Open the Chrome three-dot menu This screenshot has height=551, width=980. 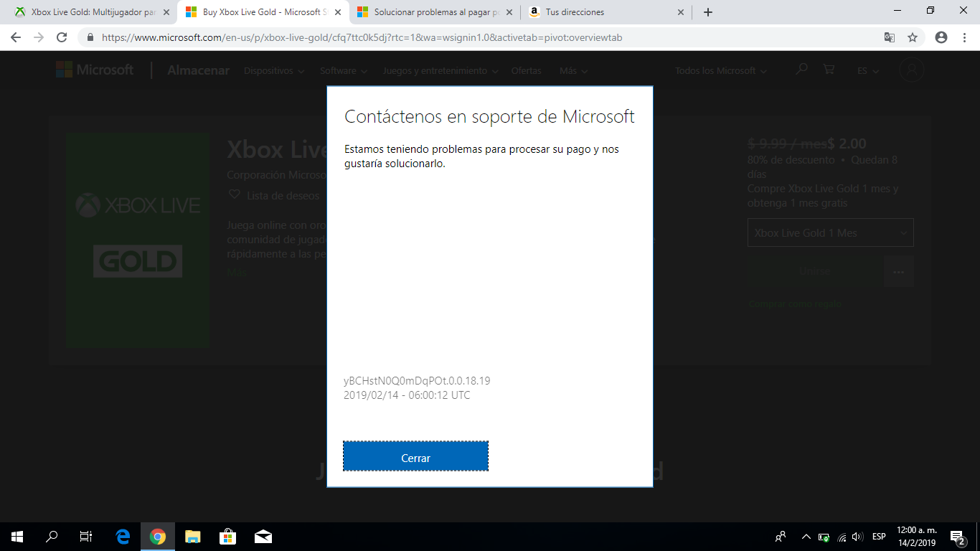[964, 37]
